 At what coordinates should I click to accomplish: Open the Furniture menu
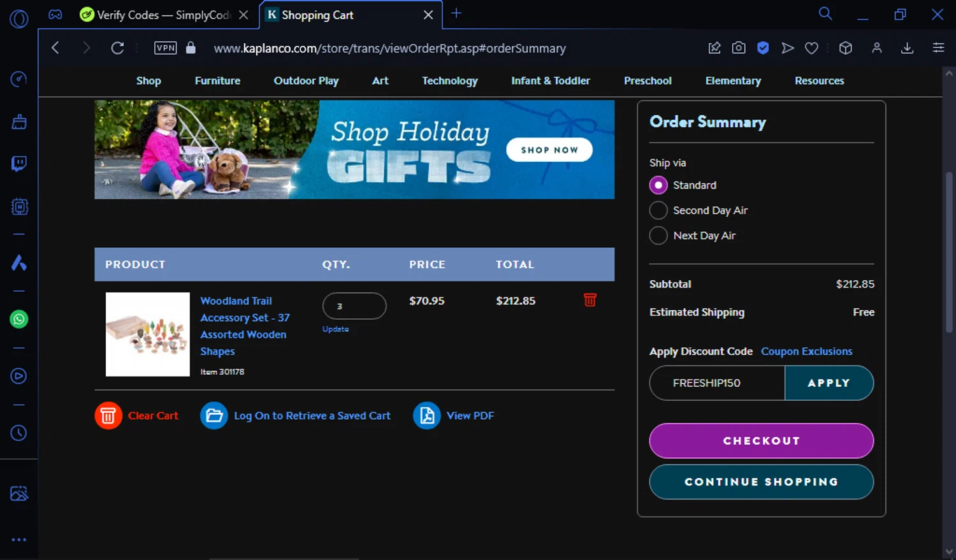(217, 81)
